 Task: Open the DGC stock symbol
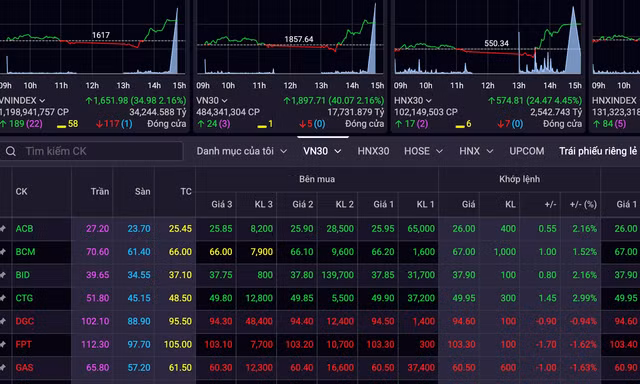(25, 322)
